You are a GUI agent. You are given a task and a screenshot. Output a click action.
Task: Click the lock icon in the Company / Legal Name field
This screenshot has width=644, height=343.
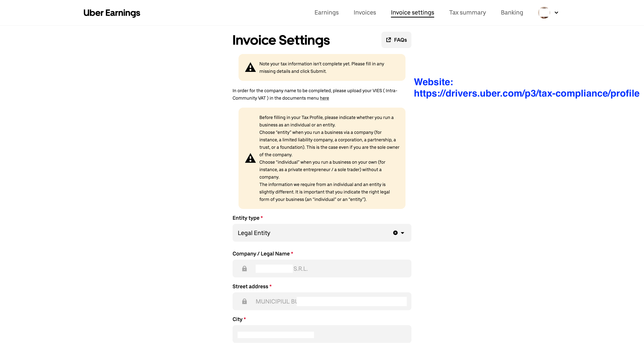[244, 269]
